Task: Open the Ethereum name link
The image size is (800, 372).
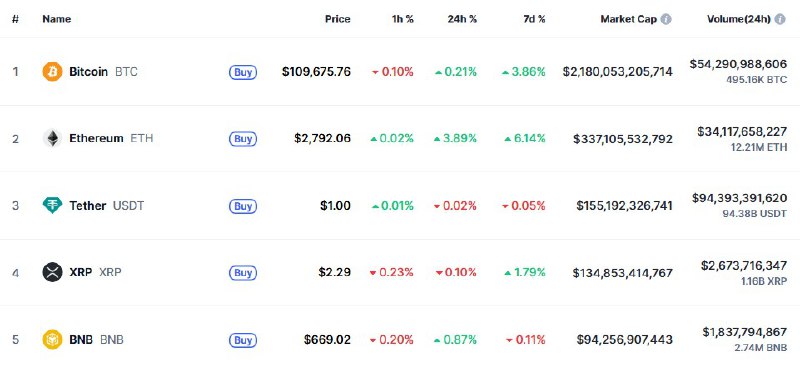Action: click(96, 138)
